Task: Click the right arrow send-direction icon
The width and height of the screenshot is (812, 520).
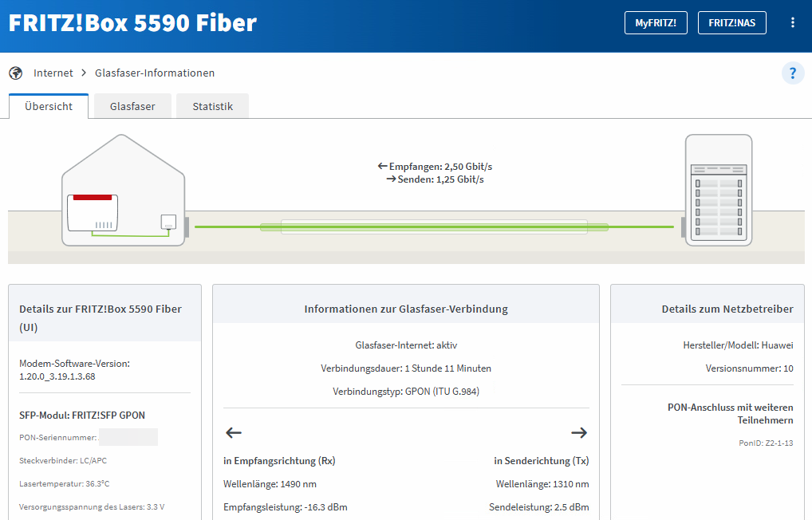Action: 579,432
